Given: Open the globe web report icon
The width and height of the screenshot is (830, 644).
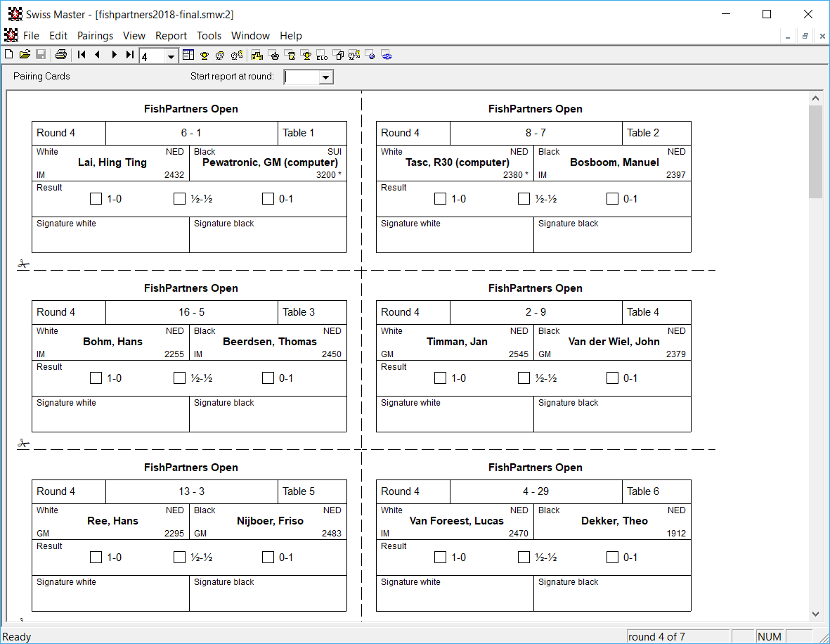Looking at the screenshot, I should 370,55.
